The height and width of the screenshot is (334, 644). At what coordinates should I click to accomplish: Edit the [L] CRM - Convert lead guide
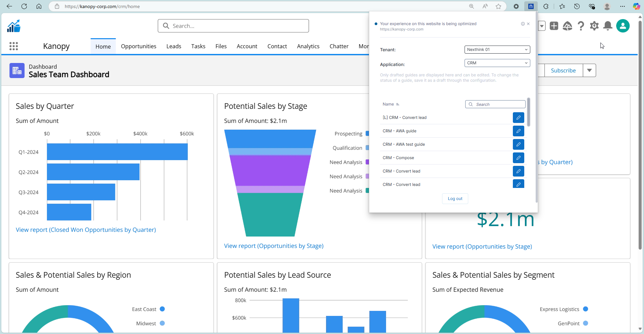coord(518,118)
